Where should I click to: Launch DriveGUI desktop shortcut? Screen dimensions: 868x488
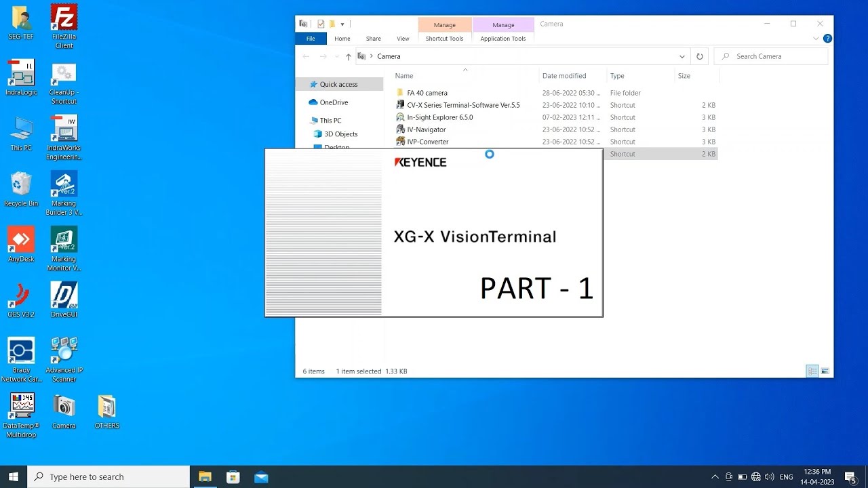[64, 300]
